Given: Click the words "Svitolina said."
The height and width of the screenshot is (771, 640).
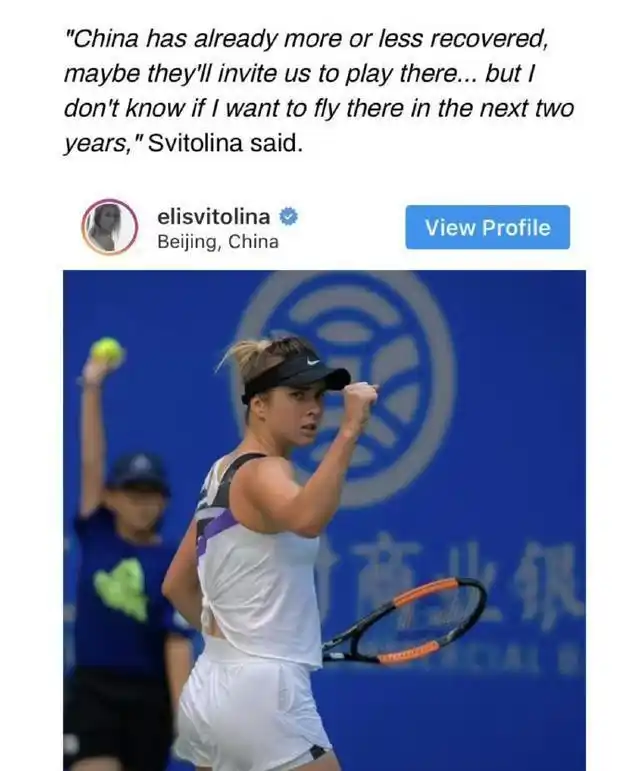Looking at the screenshot, I should [225, 143].
